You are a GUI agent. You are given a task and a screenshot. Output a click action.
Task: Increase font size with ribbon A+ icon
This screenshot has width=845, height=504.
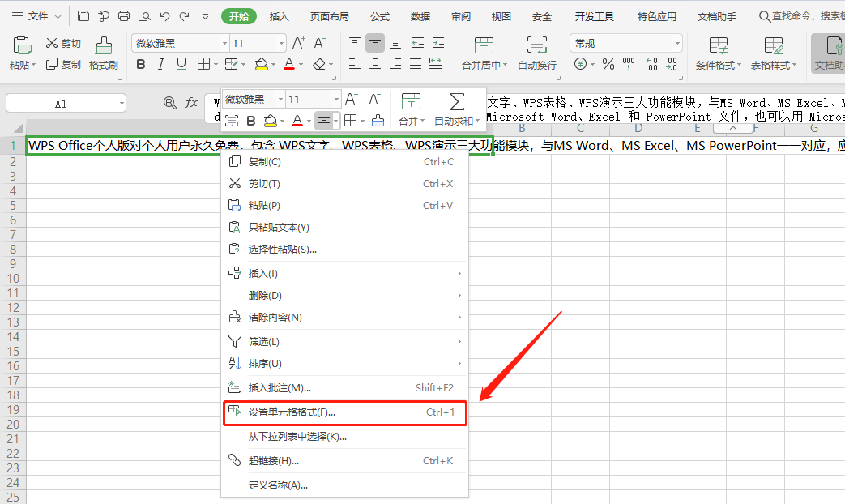click(299, 43)
